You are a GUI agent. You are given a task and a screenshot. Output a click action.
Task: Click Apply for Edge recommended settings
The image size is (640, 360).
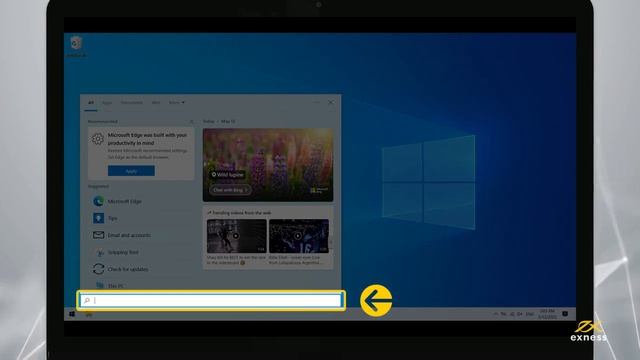(x=131, y=171)
